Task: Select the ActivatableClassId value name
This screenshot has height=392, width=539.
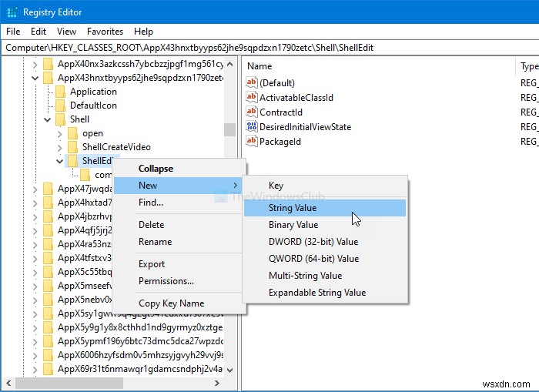Action: click(x=296, y=98)
